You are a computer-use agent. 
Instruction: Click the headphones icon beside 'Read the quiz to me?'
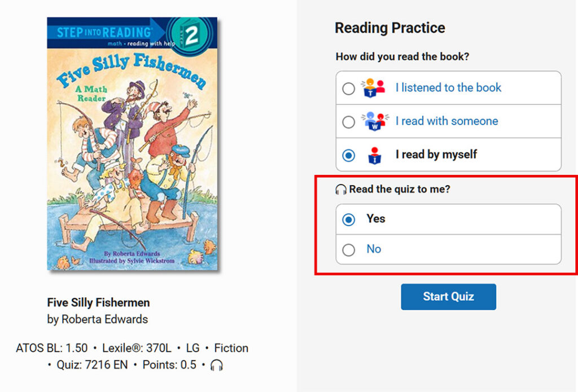coord(341,190)
